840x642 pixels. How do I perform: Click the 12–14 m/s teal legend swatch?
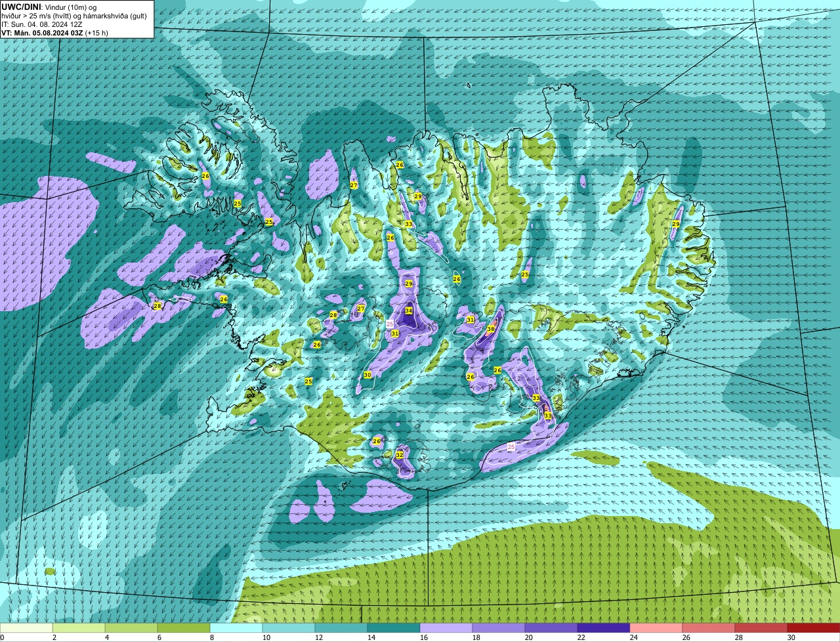(x=341, y=628)
